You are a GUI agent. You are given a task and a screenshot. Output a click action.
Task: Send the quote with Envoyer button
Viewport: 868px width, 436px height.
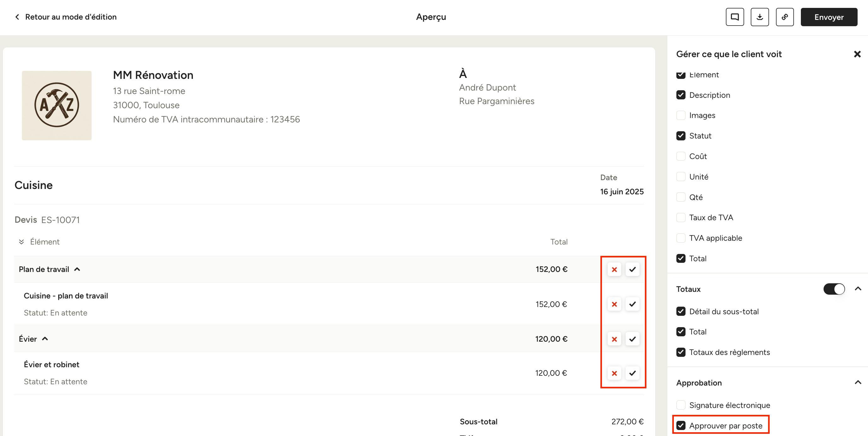[829, 17]
